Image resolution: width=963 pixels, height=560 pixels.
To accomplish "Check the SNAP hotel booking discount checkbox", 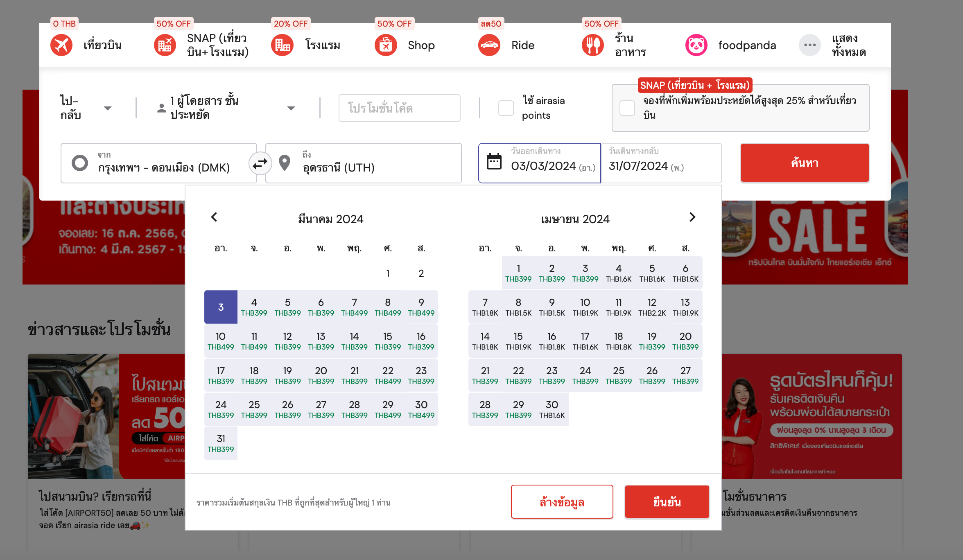I will pos(627,108).
